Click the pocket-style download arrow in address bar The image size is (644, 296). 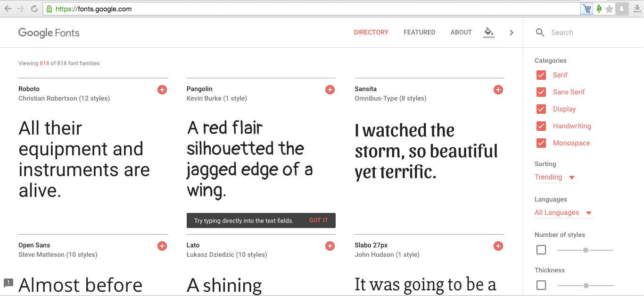(622, 9)
